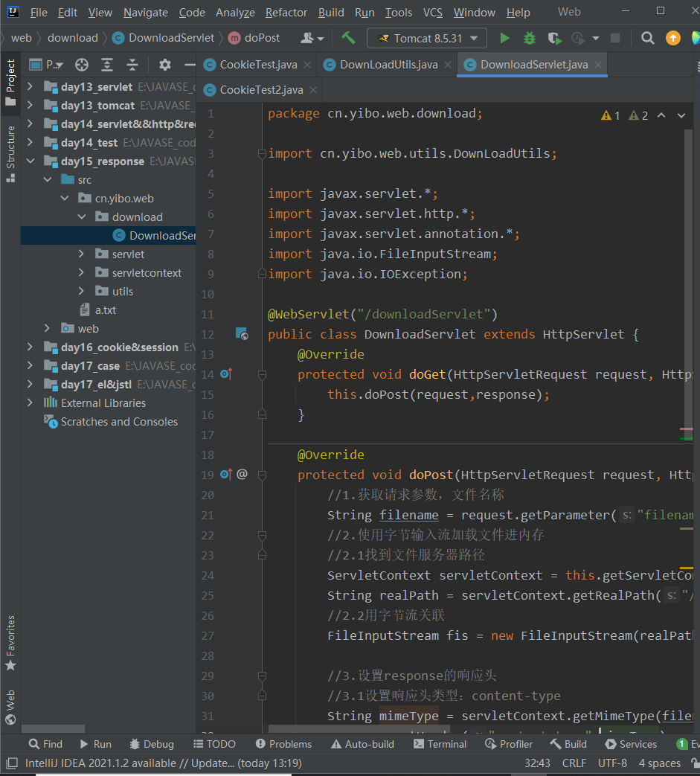Click the orange update arrow icon
Viewport: 700px width, 776px height.
672,38
